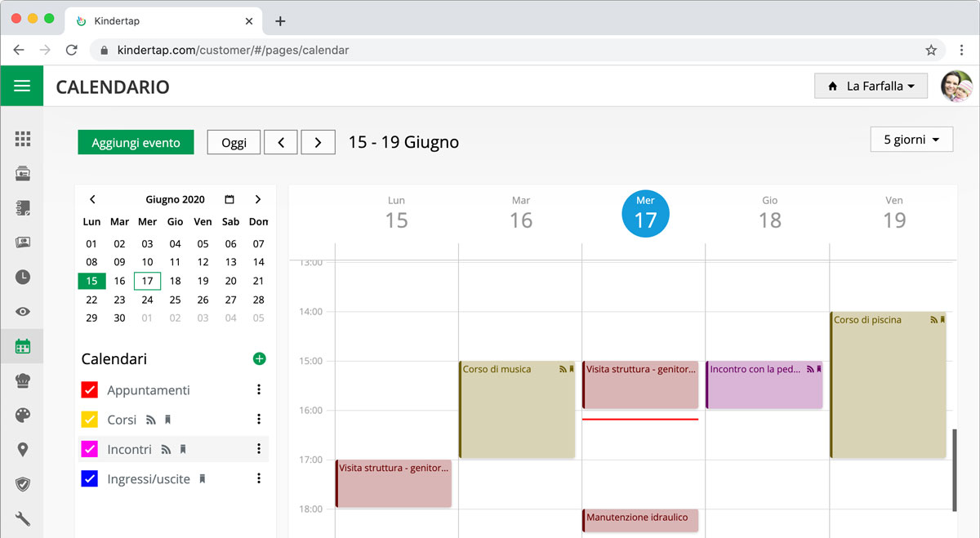This screenshot has height=538, width=980.
Task: Open the shield icon in the left sidebar
Action: click(22, 484)
